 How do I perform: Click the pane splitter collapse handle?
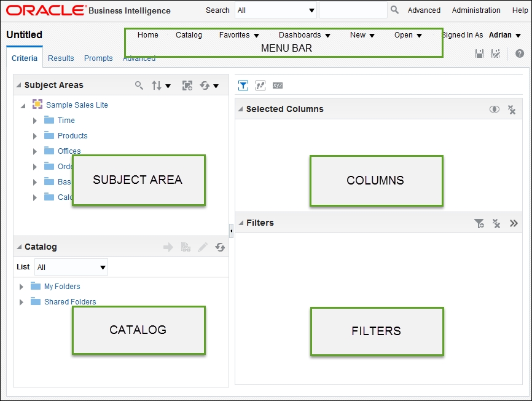coord(231,231)
